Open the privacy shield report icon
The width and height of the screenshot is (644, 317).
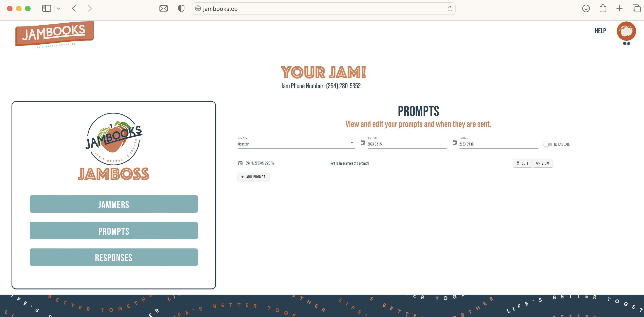pyautogui.click(x=181, y=9)
